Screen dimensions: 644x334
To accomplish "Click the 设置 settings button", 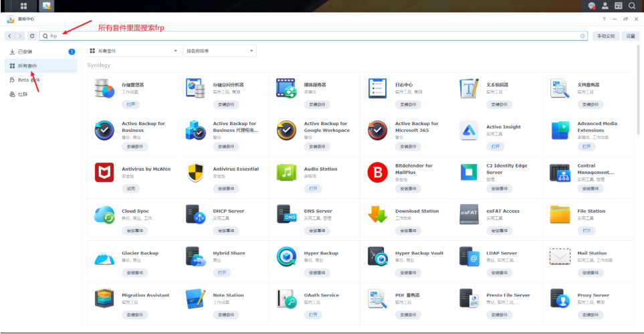I will click(x=631, y=35).
